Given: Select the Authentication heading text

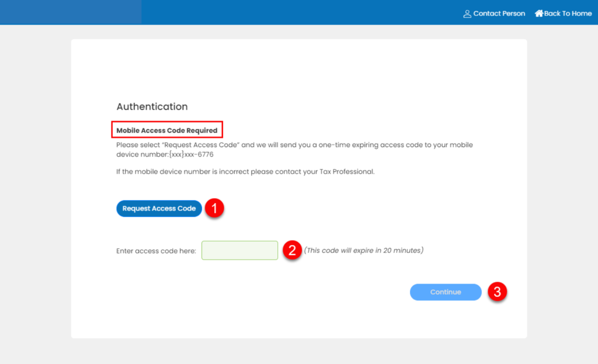Looking at the screenshot, I should coord(152,107).
